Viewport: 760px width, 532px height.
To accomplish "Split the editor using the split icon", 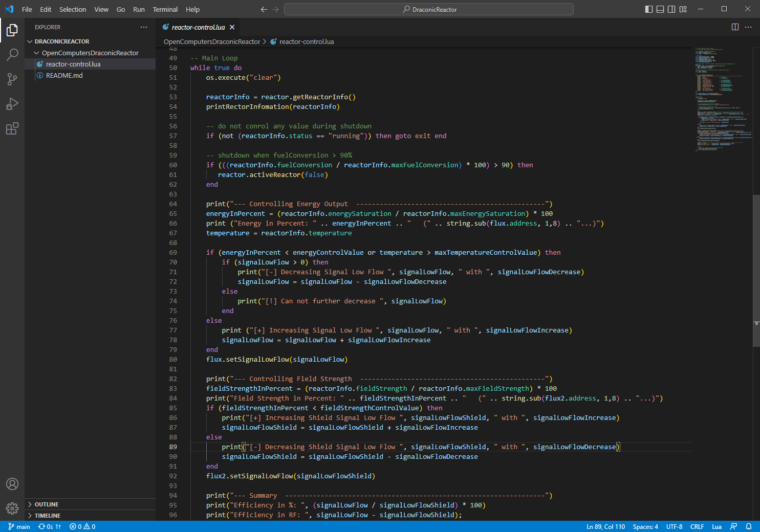I will click(735, 27).
